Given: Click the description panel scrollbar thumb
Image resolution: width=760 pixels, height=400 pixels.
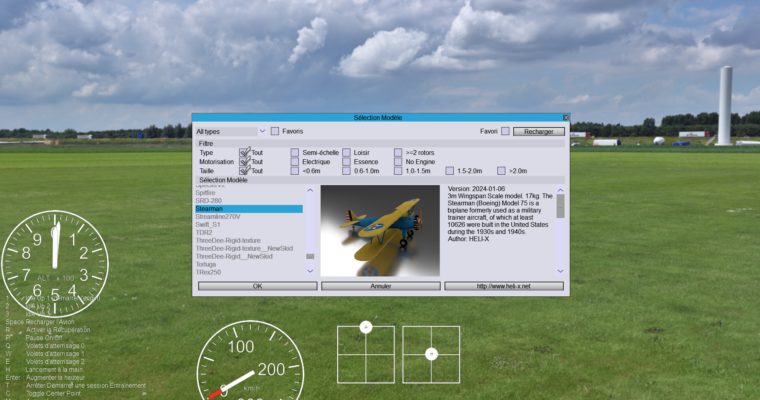Looking at the screenshot, I should [x=560, y=205].
